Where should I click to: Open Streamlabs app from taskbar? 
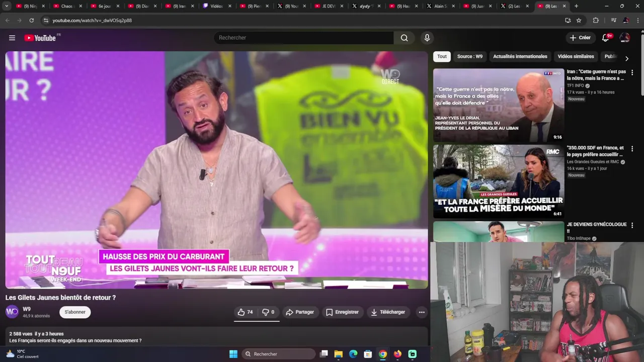coord(413,354)
